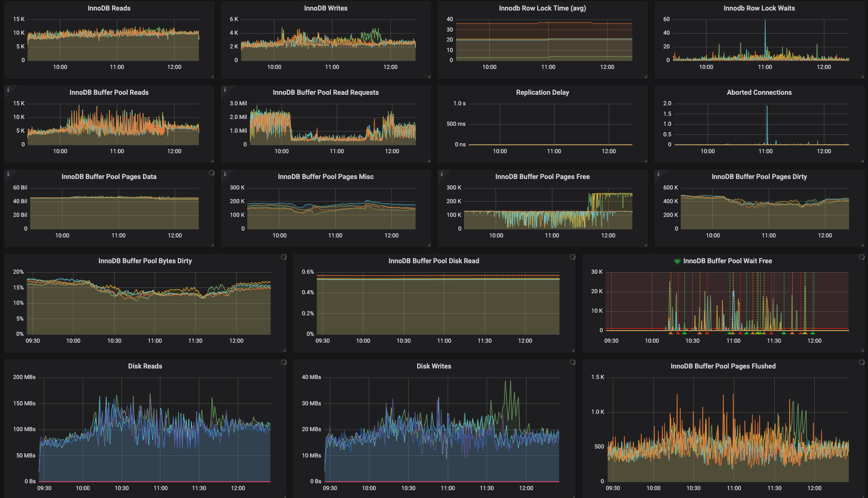Click resize handle of Innodb Row Lock Time panel
Viewport: 868px width, 498px height.
tap(645, 77)
